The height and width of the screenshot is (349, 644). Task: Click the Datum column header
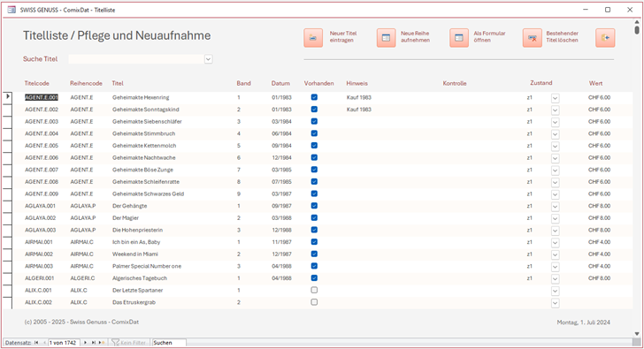click(280, 83)
